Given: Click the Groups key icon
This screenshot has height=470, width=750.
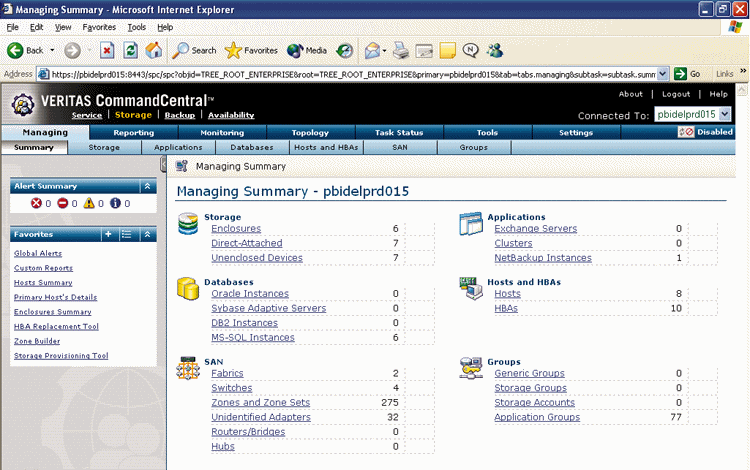Looking at the screenshot, I should tap(471, 368).
